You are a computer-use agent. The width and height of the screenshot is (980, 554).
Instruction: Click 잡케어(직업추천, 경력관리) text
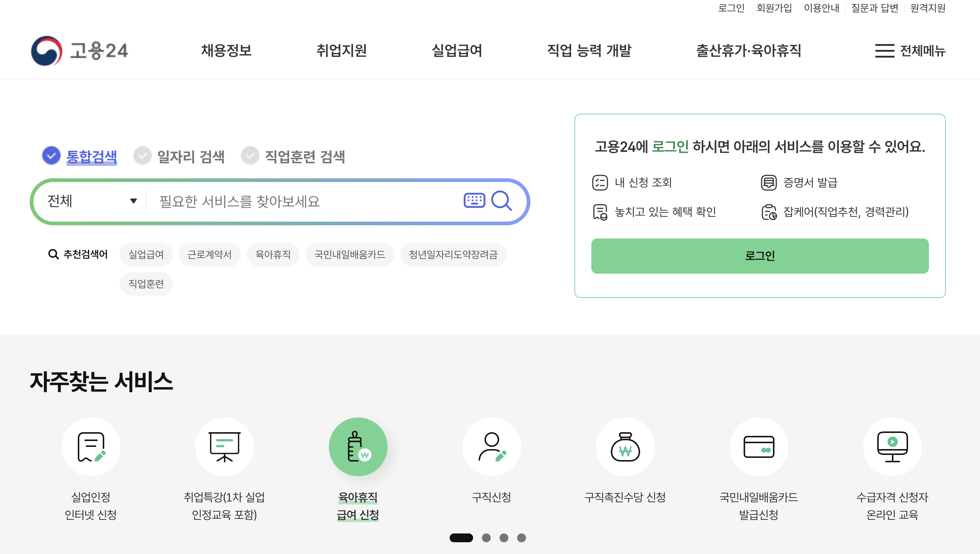pyautogui.click(x=846, y=212)
